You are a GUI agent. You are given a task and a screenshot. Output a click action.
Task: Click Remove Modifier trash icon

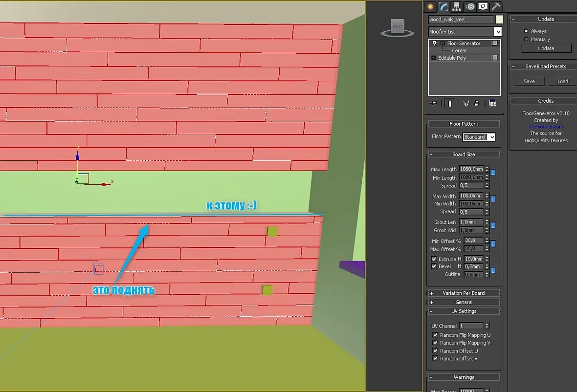pyautogui.click(x=477, y=103)
